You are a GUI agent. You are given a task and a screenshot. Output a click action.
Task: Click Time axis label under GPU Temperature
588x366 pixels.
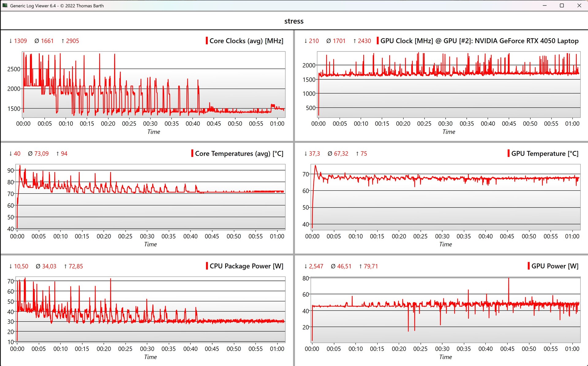(445, 244)
